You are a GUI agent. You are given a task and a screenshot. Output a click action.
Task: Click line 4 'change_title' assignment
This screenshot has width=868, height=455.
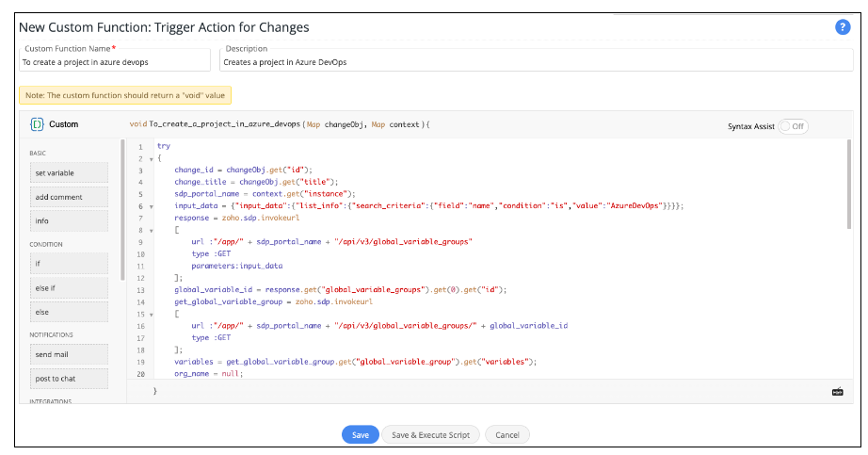click(x=256, y=182)
